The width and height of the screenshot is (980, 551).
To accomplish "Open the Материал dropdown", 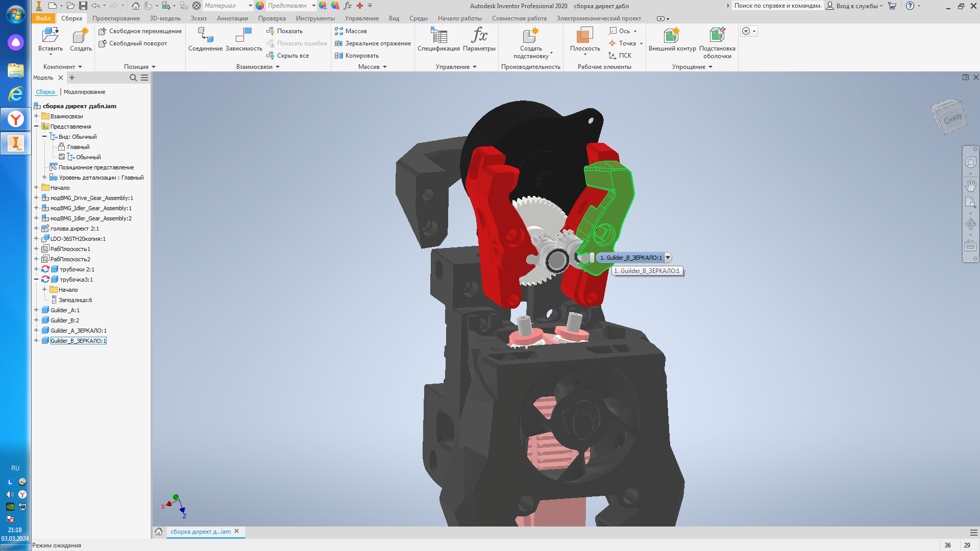I will click(251, 6).
